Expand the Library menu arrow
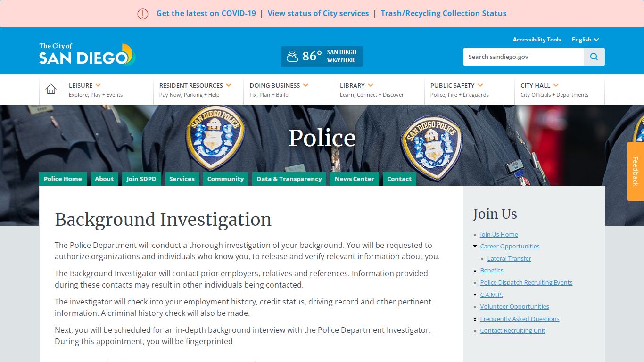Screen dimensions: 644x362 (x=371, y=85)
